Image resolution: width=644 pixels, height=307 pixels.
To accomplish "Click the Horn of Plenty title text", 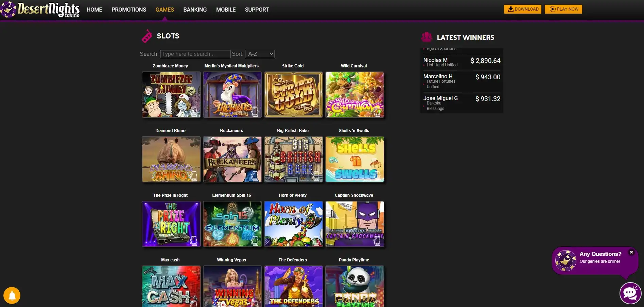I will click(x=293, y=195).
